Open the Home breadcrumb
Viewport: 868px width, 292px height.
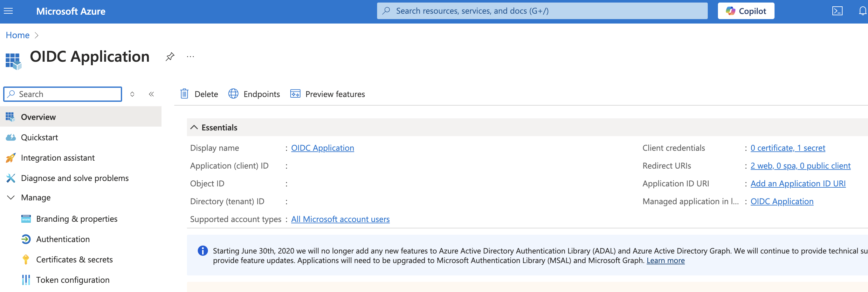pos(17,35)
